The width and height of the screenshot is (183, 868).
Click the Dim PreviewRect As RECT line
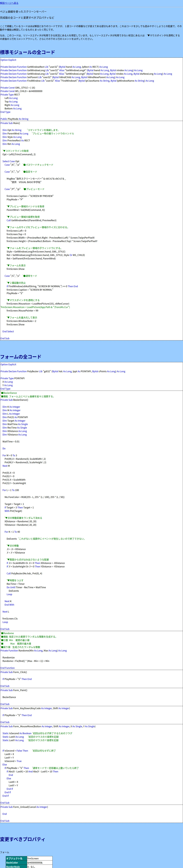[16, 140]
